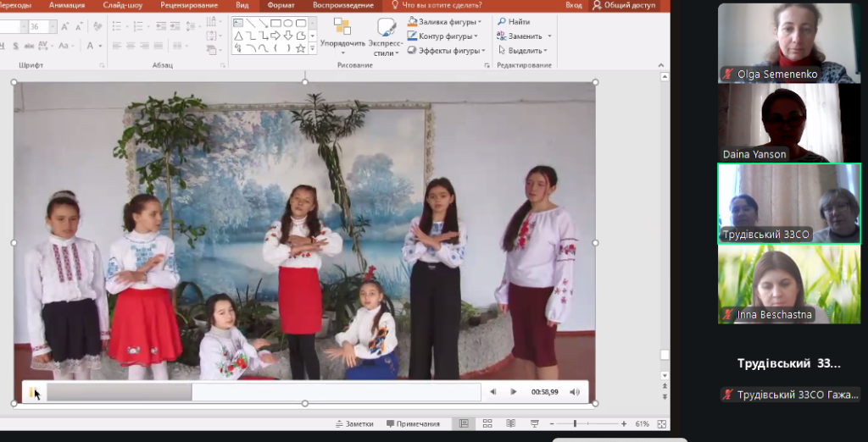The image size is (868, 442).
Task: Start the slide show from the status bar
Action: pos(534,423)
